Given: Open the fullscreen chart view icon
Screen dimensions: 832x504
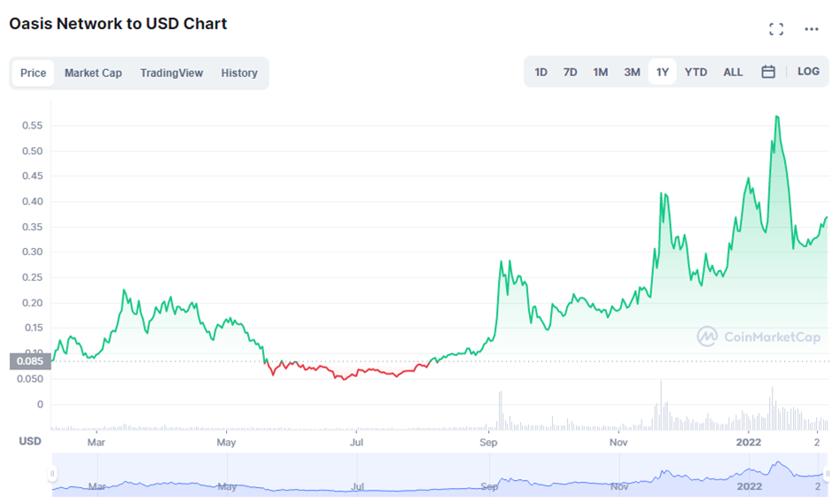Looking at the screenshot, I should (x=776, y=29).
